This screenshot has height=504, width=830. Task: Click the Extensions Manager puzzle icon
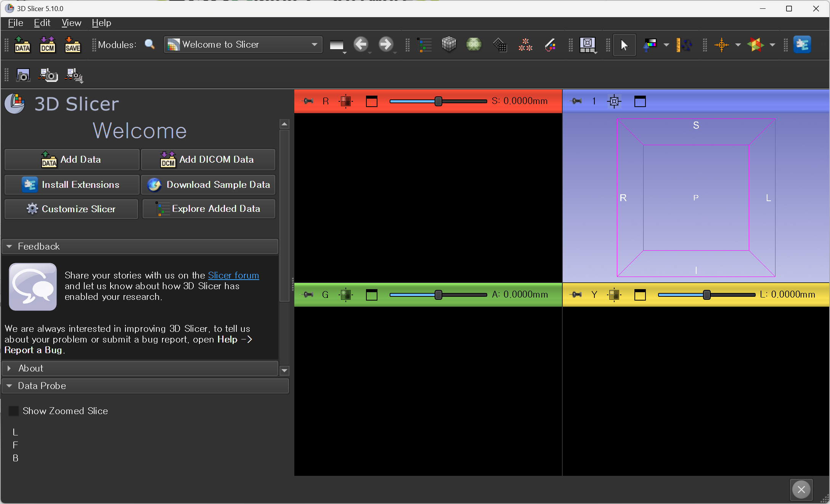[x=802, y=45]
